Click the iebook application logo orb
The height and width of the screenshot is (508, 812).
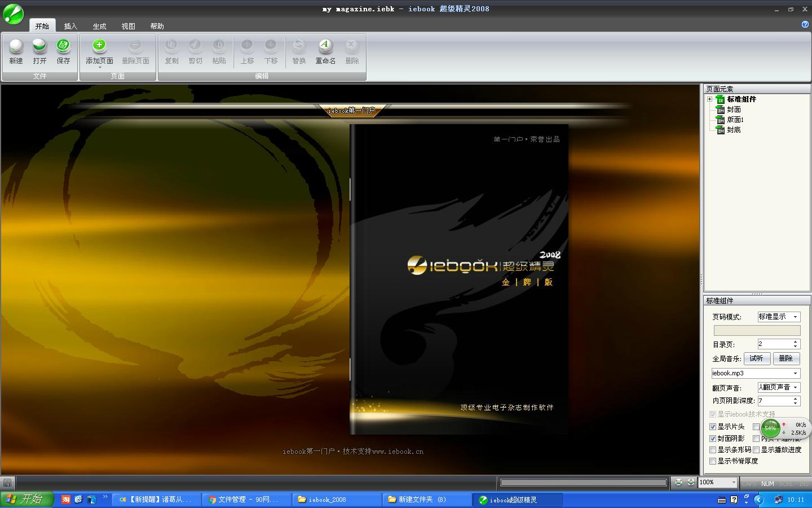(13, 14)
